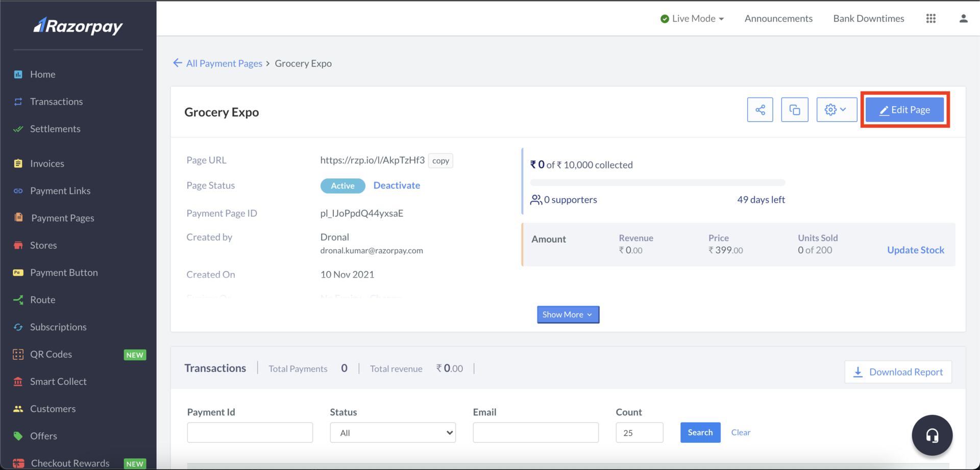Open Bank Downtimes in the top bar
The image size is (980, 470).
[x=869, y=18]
